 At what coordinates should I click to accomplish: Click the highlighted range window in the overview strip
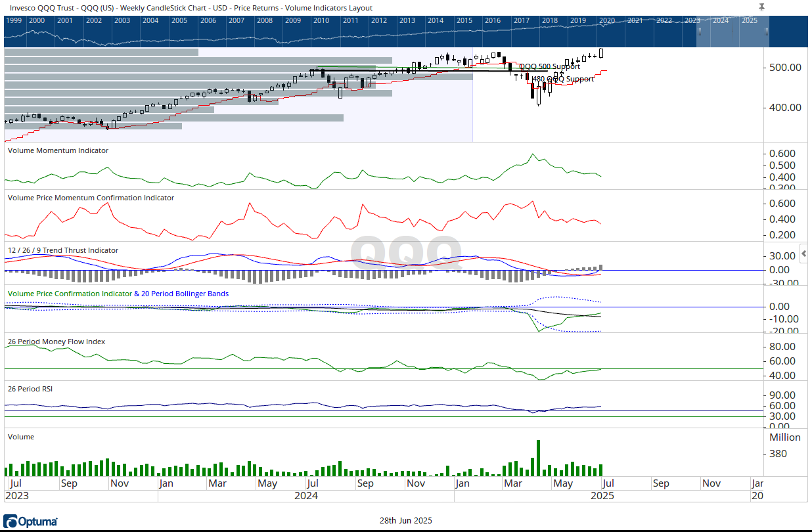[733, 32]
